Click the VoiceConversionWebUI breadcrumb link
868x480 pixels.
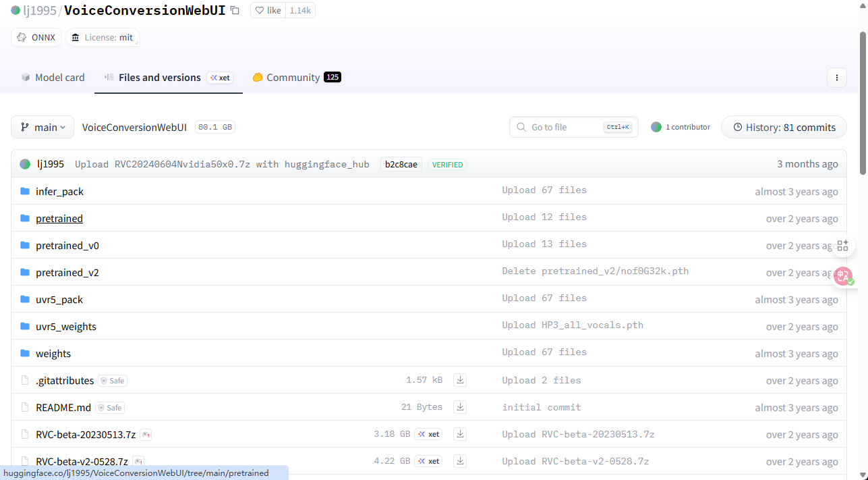(134, 127)
